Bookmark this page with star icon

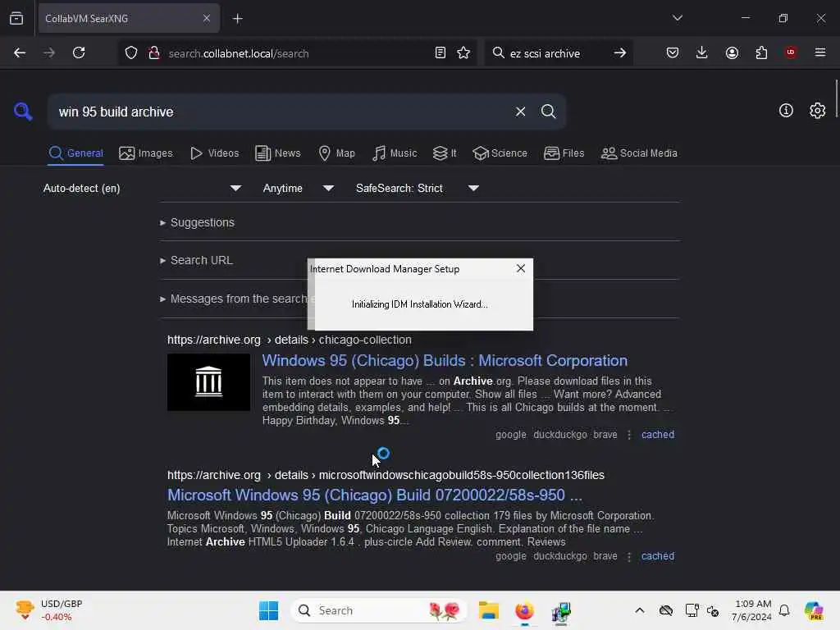tap(463, 52)
